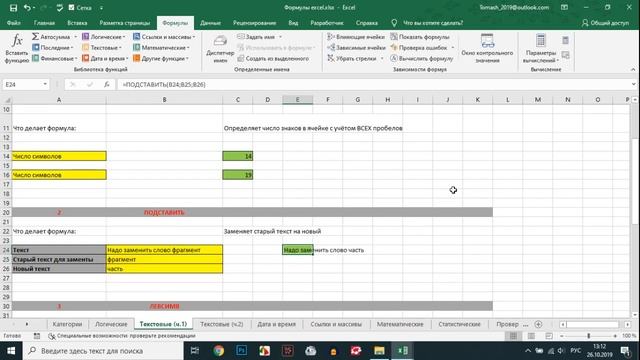Viewport: 640px width, 360px height.
Task: Expand the Quick Access Toolbar customize arrow
Action: [101, 8]
